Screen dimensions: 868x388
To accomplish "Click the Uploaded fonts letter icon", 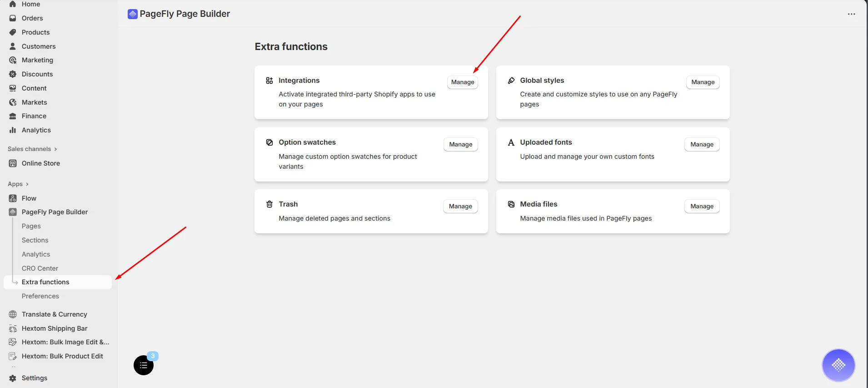I will 511,142.
